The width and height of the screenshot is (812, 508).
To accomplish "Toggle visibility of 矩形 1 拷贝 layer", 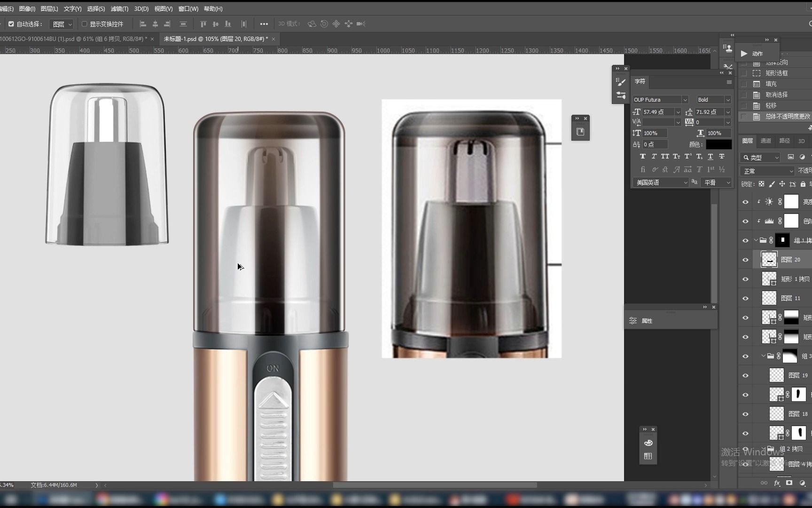I will coord(745,279).
